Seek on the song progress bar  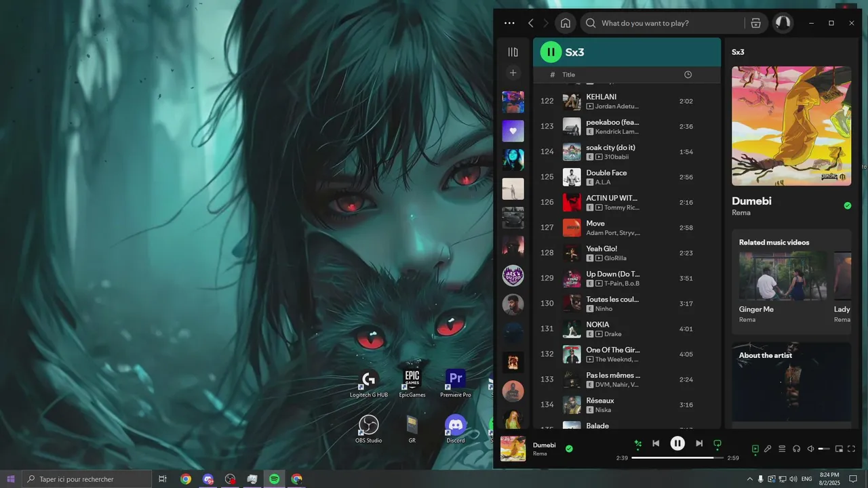[677, 458]
